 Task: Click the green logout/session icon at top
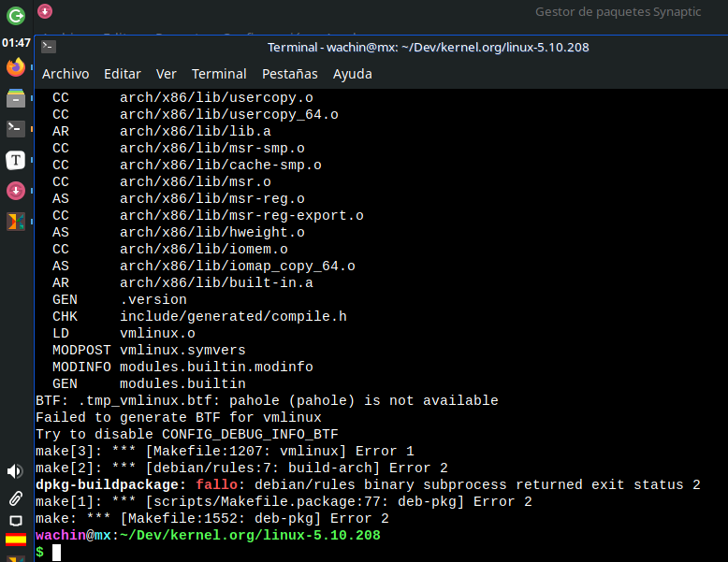(16, 16)
